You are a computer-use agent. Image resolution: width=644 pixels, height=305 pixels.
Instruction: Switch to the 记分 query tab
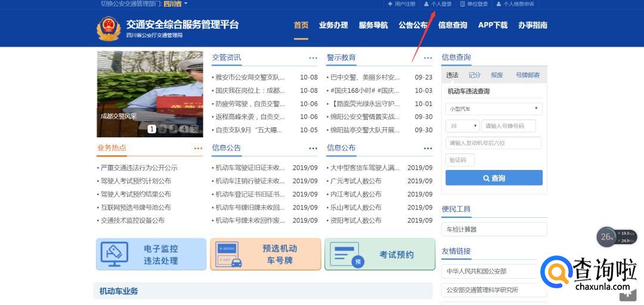coord(474,75)
